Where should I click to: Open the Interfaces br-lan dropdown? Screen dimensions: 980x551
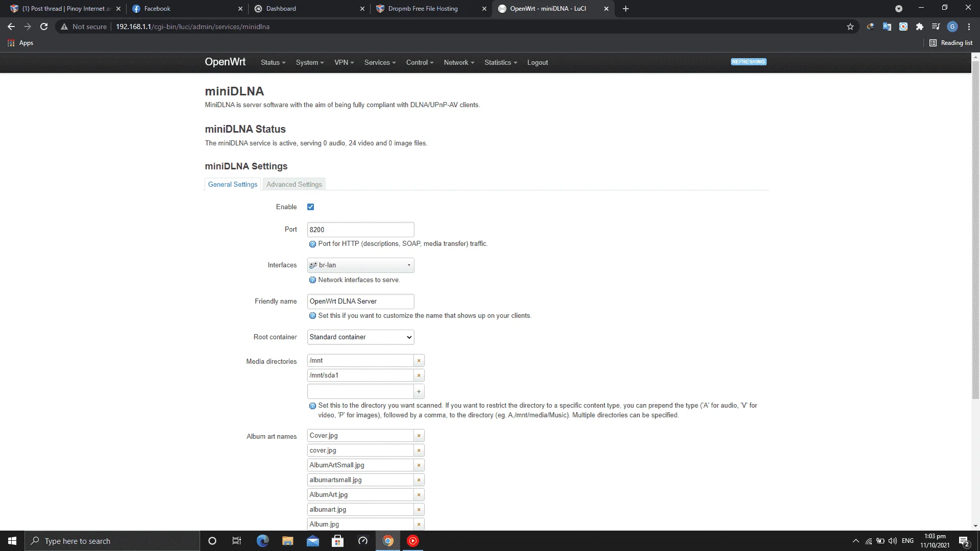(360, 265)
